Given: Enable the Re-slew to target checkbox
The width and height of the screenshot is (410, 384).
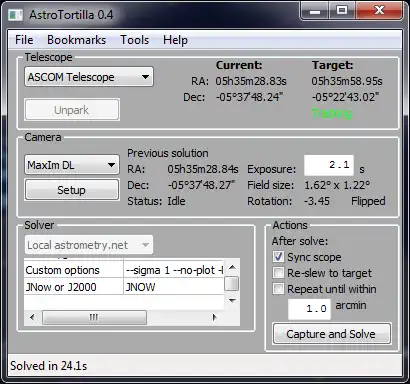Looking at the screenshot, I should coord(278,273).
